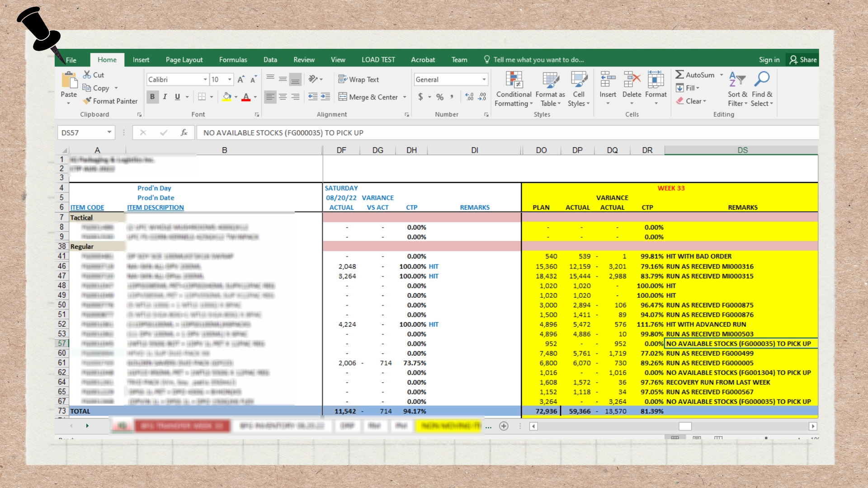Click the Insert Function fx icon
Viewport: 868px width, 488px height.
click(x=184, y=132)
